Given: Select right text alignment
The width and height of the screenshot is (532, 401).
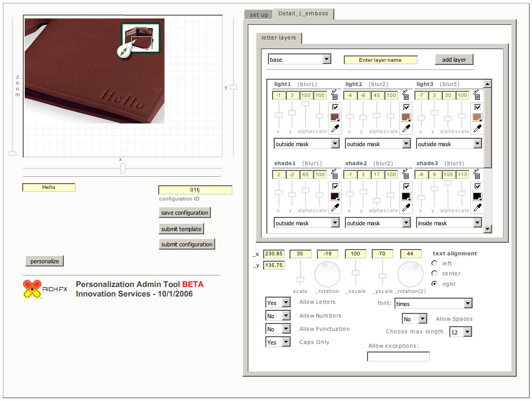Looking at the screenshot, I should coord(434,283).
